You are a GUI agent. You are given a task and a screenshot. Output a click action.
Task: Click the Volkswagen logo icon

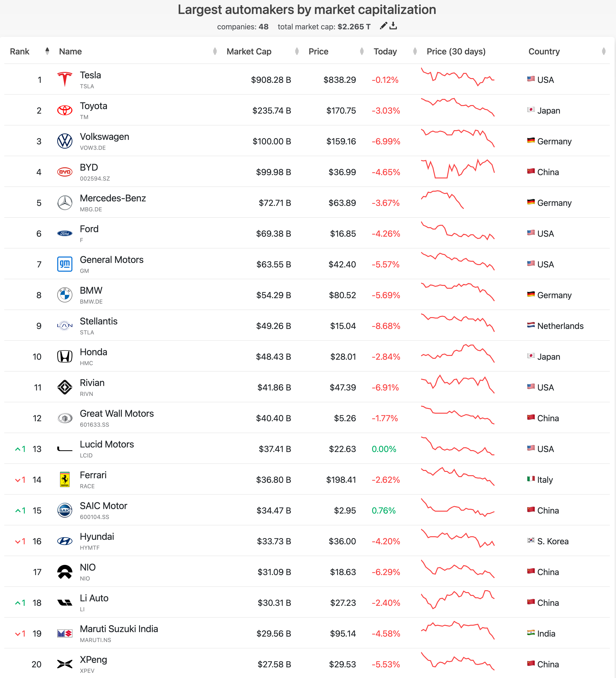(65, 141)
